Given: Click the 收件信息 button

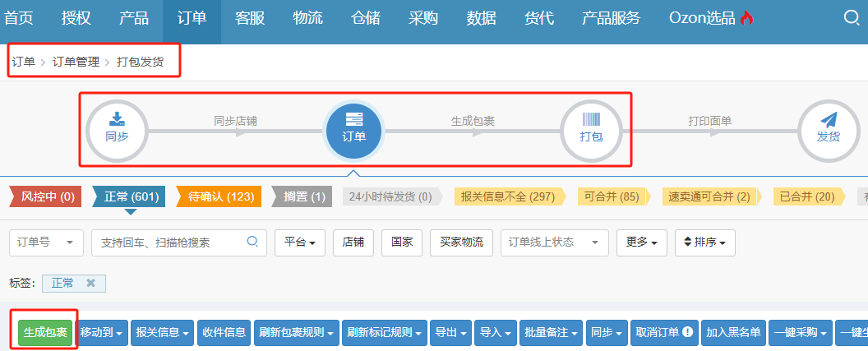Looking at the screenshot, I should click(224, 332).
